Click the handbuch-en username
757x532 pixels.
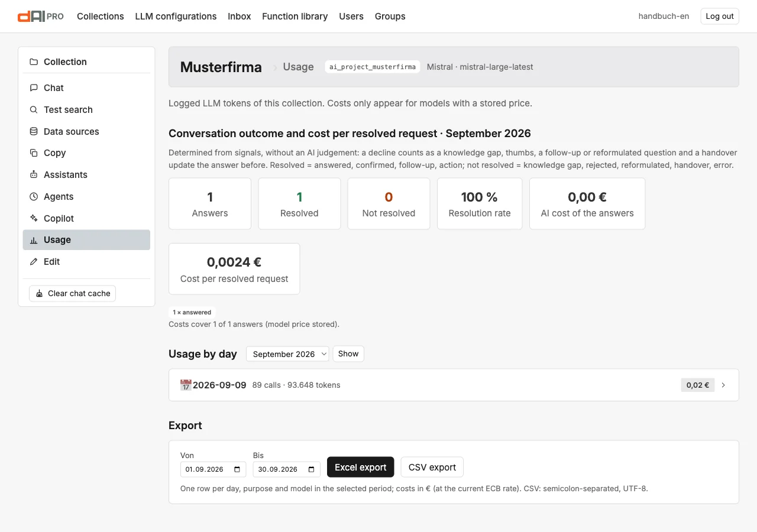664,17
